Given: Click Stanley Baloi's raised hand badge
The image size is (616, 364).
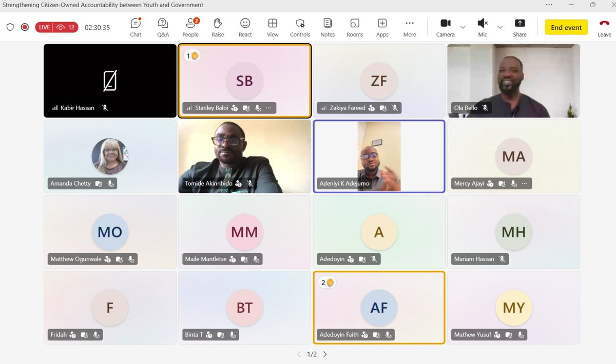Looking at the screenshot, I should coord(192,55).
